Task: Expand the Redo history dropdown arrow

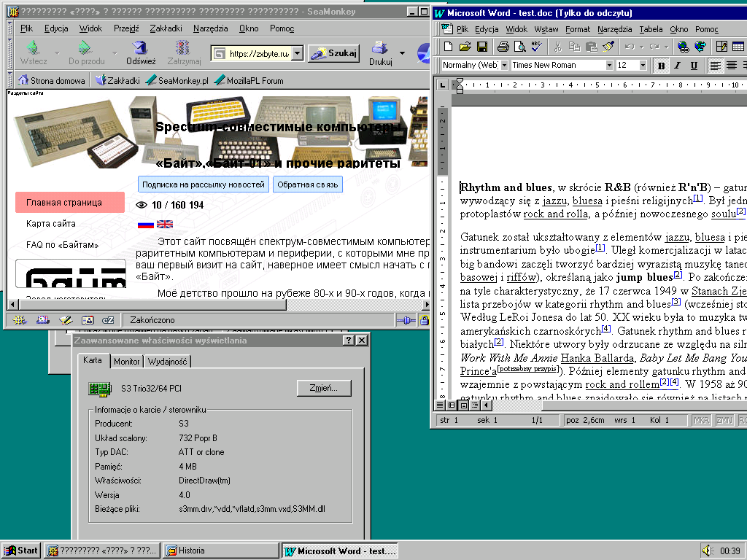Action: 667,47
